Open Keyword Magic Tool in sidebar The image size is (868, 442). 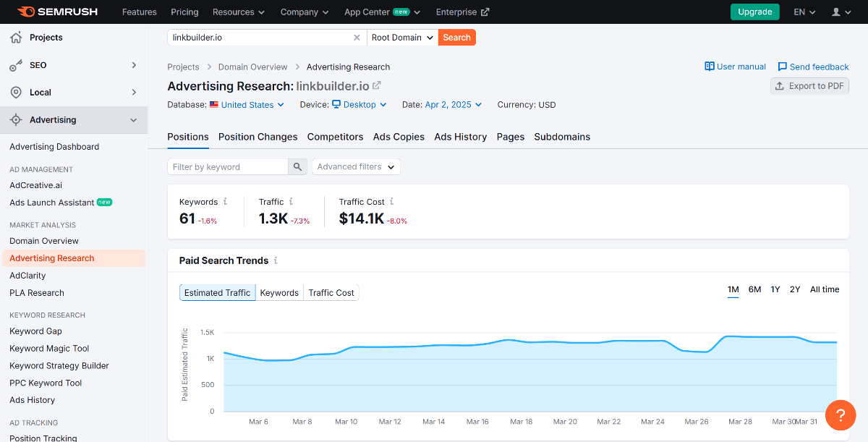click(x=49, y=349)
